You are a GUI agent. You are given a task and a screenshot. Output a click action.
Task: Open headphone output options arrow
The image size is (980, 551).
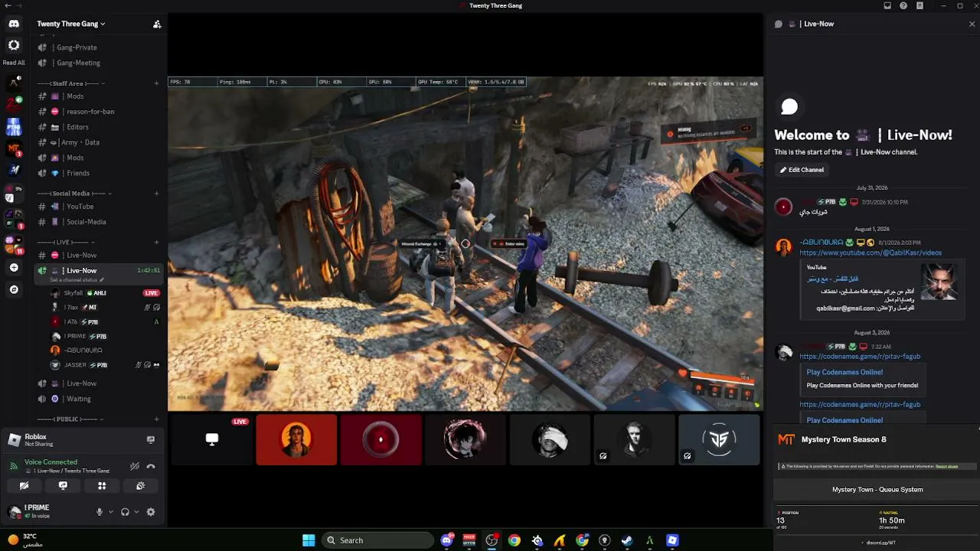(136, 512)
